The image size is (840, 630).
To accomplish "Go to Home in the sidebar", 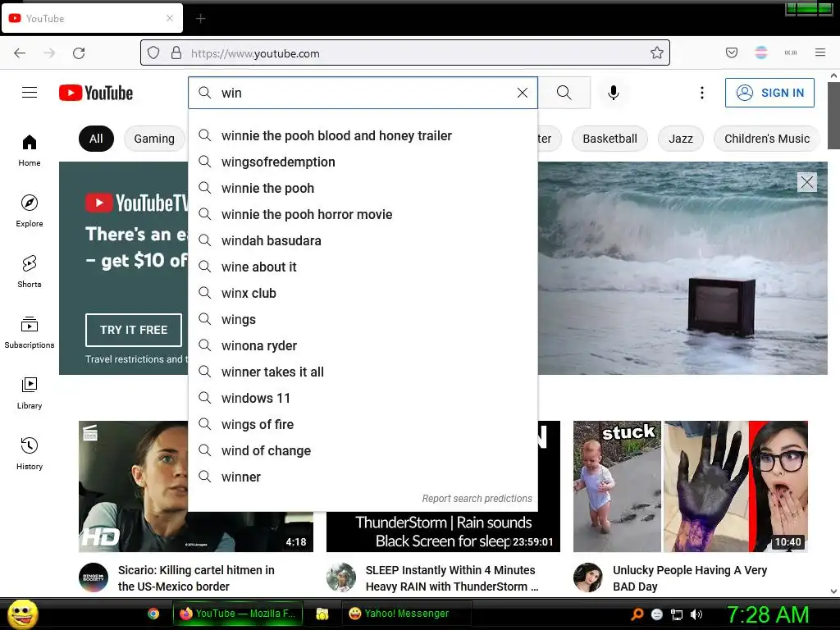I will tap(30, 151).
